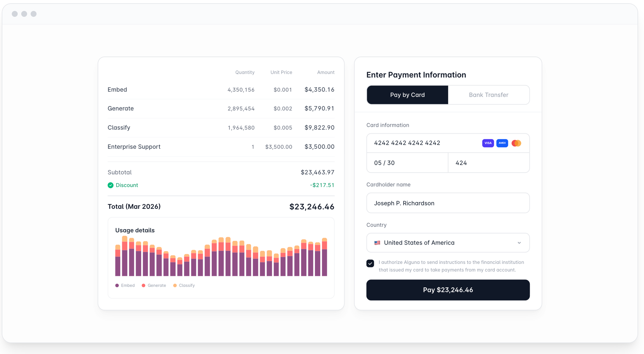Open the Country dropdown

(x=448, y=243)
